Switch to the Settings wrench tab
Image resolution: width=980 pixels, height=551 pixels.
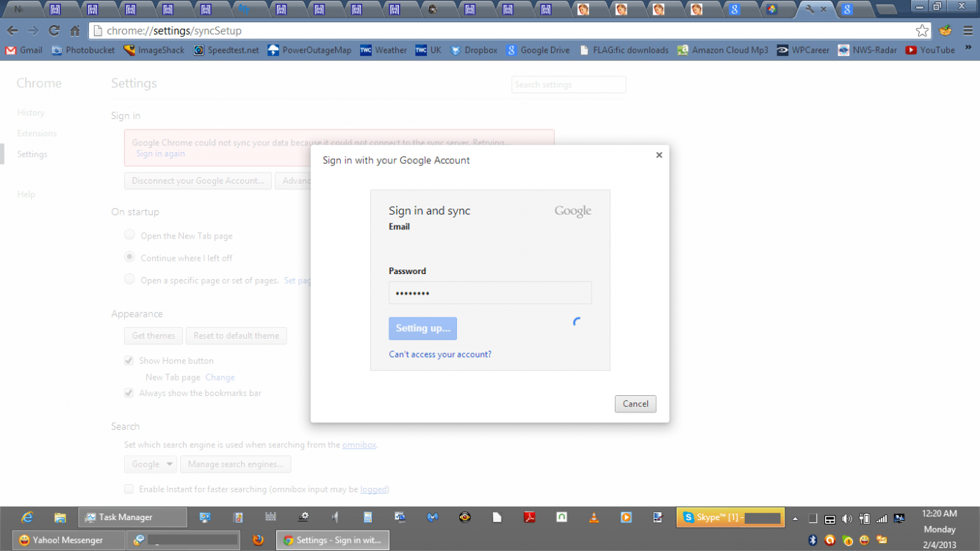(x=814, y=10)
